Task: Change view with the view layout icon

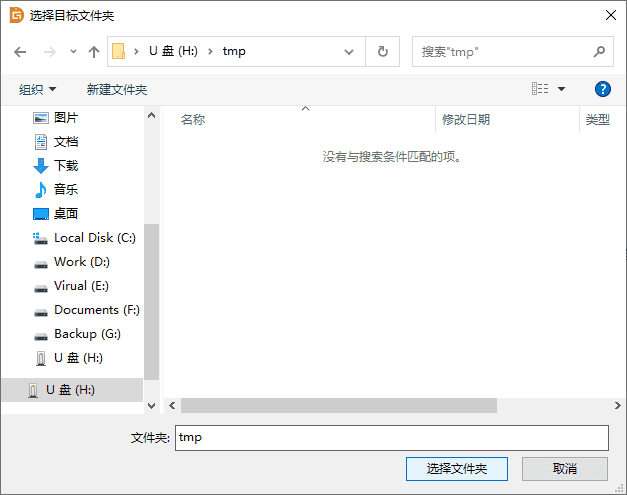Action: pyautogui.click(x=540, y=89)
